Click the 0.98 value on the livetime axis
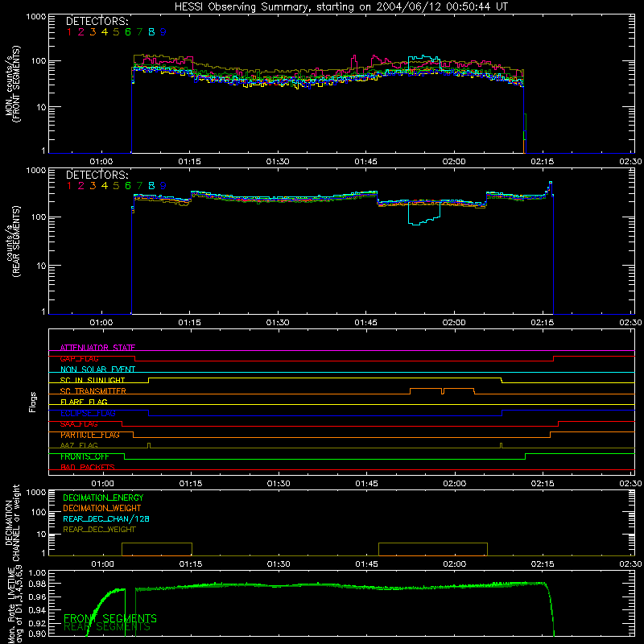 tap(37, 583)
